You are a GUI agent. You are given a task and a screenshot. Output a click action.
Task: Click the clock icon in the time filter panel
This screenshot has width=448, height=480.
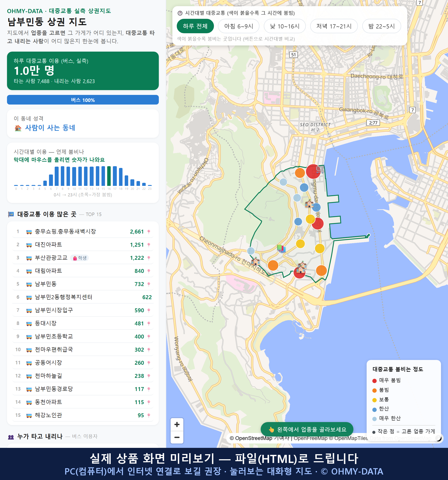point(180,13)
